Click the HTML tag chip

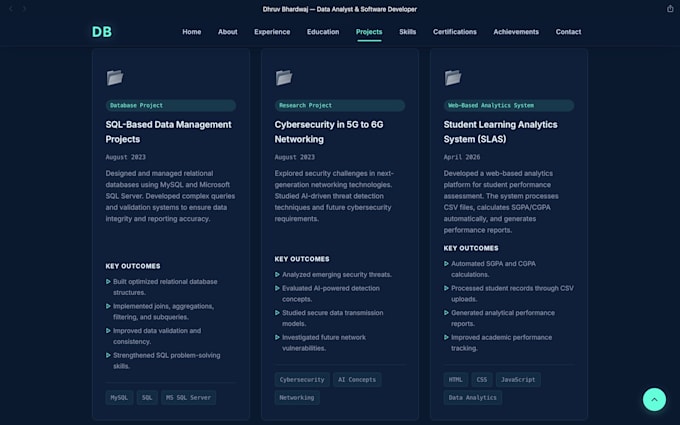456,380
